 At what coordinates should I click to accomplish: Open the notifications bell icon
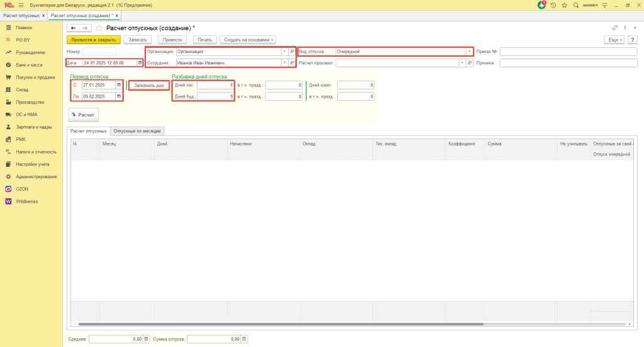click(x=542, y=5)
